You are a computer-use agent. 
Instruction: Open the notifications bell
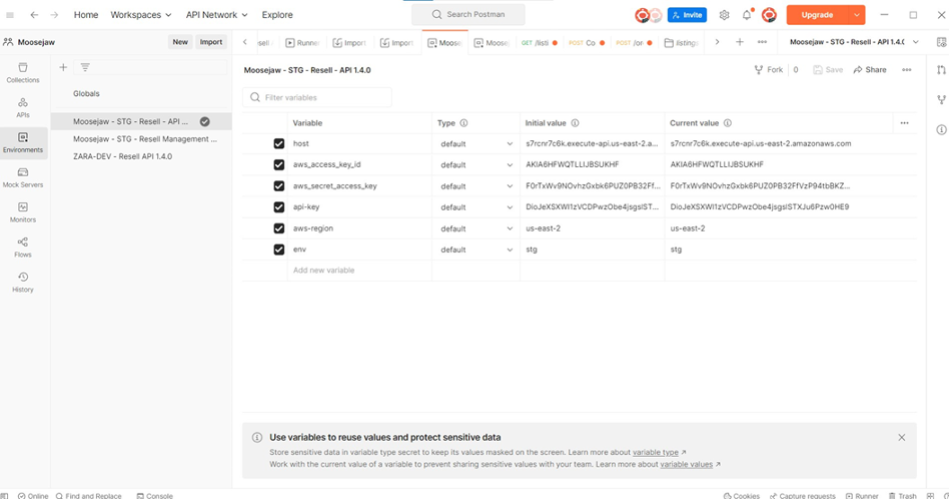tap(747, 15)
